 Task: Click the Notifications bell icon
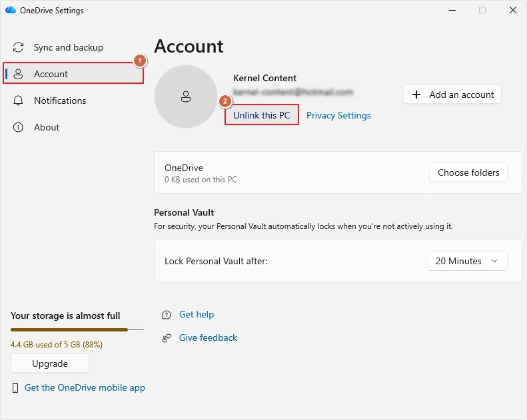click(18, 101)
